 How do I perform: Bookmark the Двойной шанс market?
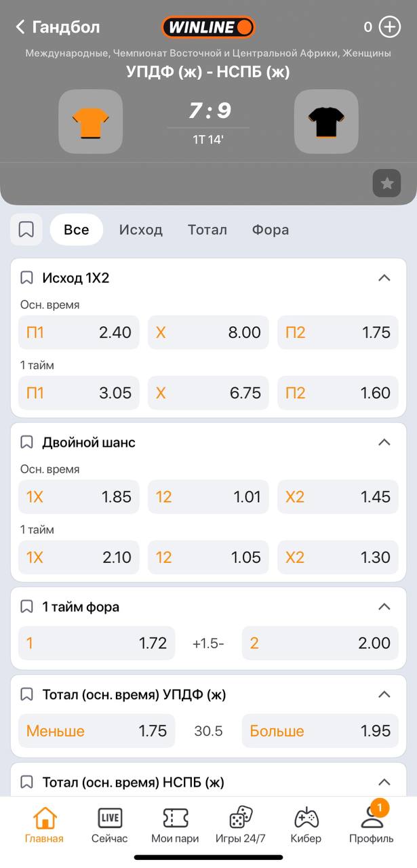pos(27,442)
